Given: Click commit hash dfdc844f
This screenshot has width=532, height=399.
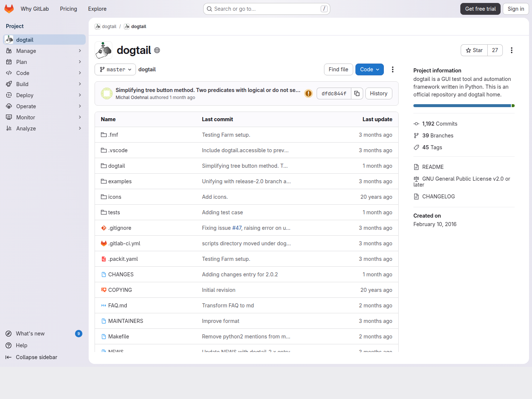Looking at the screenshot, I should (334, 93).
